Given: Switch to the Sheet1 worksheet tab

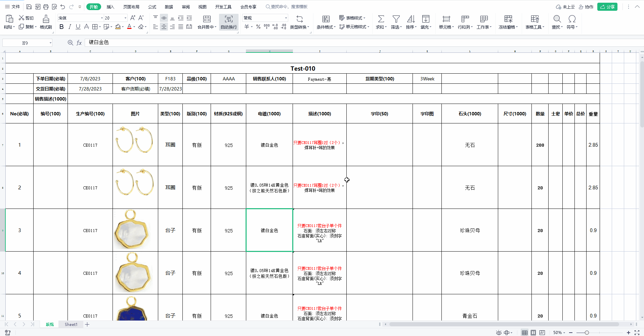Looking at the screenshot, I should coord(71,325).
